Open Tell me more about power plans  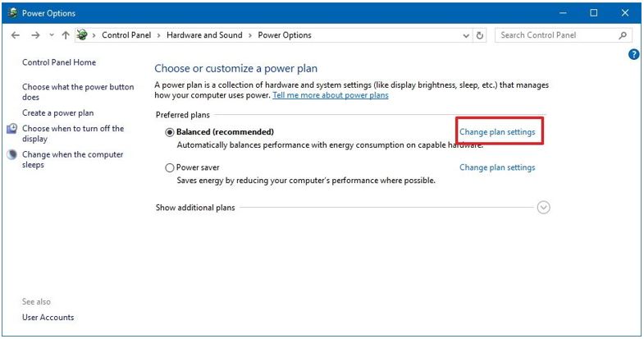[331, 95]
